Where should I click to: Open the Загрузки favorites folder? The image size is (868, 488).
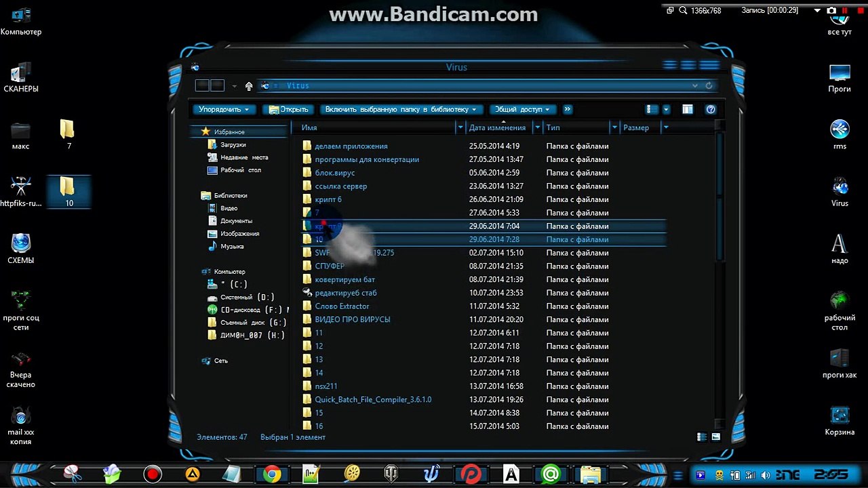pyautogui.click(x=233, y=144)
